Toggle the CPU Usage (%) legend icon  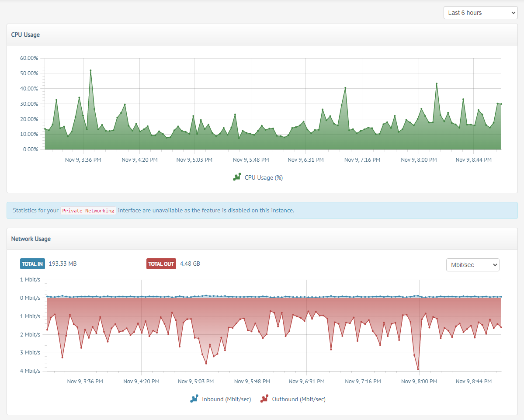pos(237,177)
